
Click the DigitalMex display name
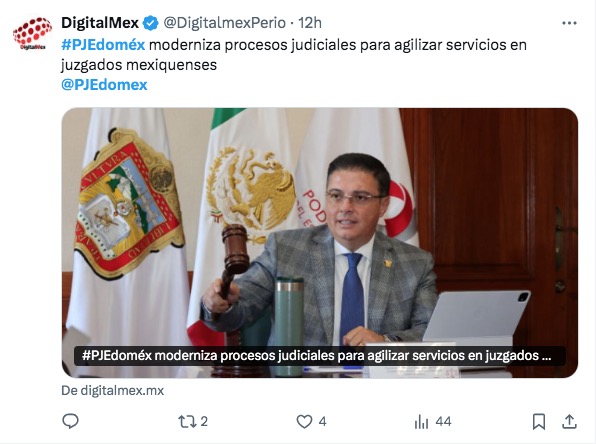click(x=100, y=23)
